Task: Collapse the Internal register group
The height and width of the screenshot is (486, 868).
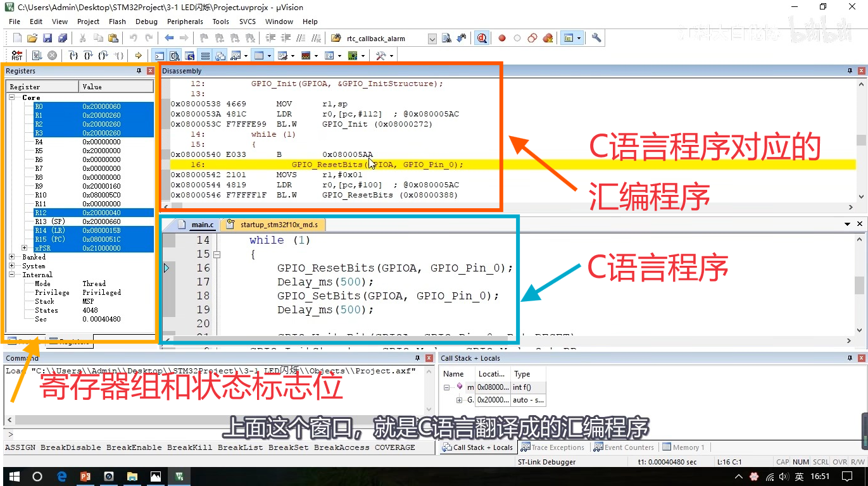Action: click(12, 275)
